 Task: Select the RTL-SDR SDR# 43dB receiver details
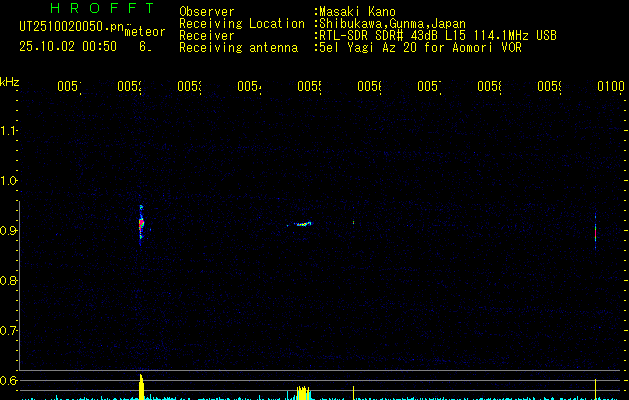point(438,36)
